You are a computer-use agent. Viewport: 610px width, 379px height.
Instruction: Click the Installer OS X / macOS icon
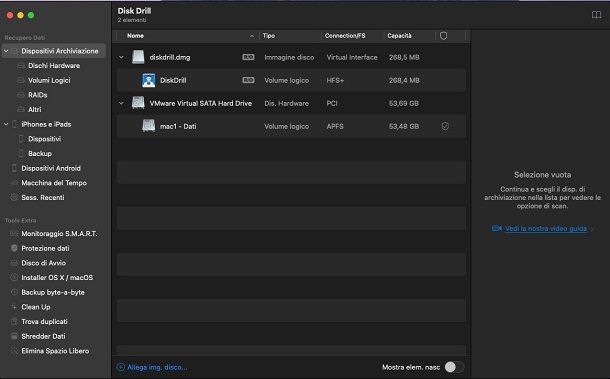click(14, 278)
